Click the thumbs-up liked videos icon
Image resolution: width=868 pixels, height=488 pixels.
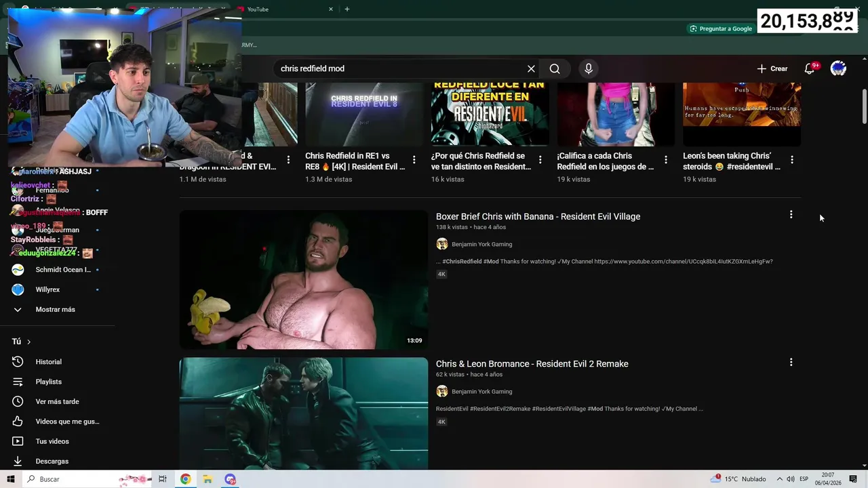18,422
